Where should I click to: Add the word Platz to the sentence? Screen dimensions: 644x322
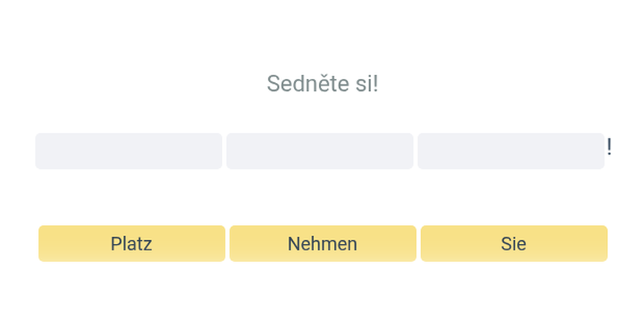tap(132, 244)
